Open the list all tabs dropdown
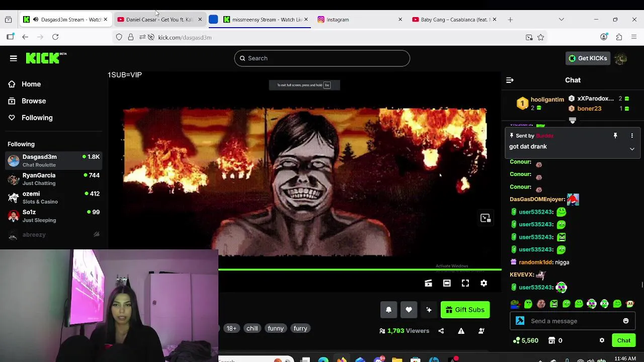644x362 pixels. [x=561, y=20]
